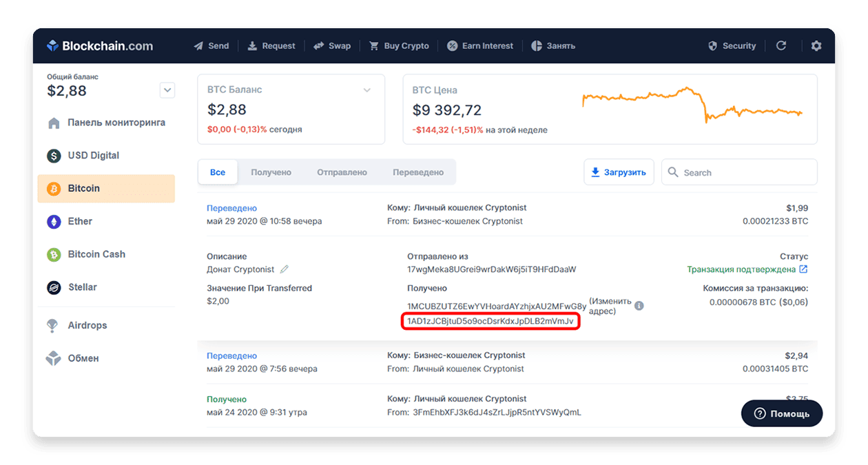This screenshot has width=868, height=465.
Task: Click the Обмен cubes icon
Action: click(54, 358)
